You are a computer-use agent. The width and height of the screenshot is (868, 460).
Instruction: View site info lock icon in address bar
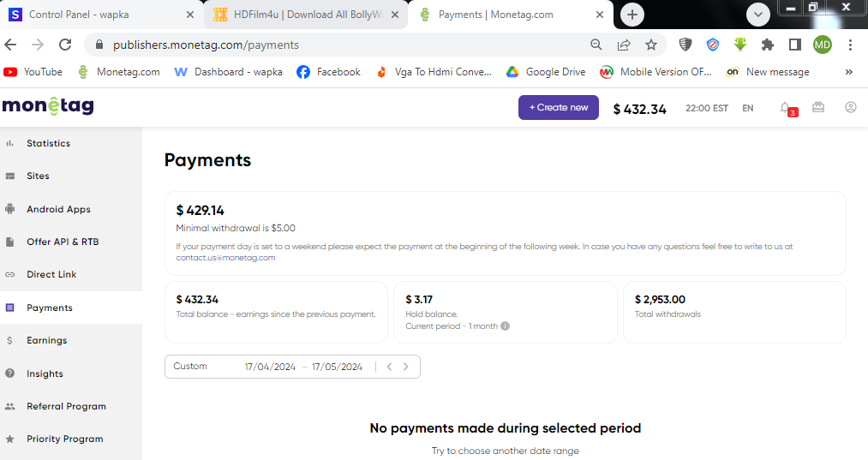[x=99, y=45]
